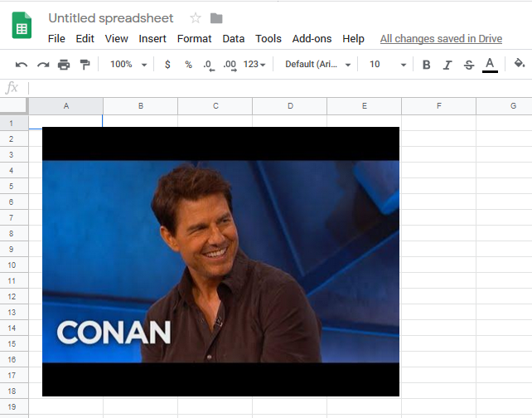Open the File menu
Viewport: 532px width, 418px height.
tap(56, 39)
